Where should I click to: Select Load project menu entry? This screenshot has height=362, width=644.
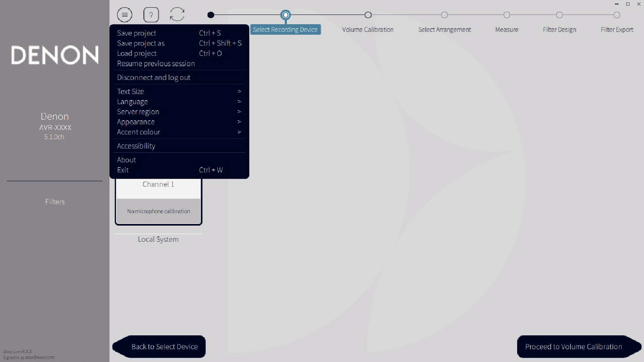click(x=137, y=53)
